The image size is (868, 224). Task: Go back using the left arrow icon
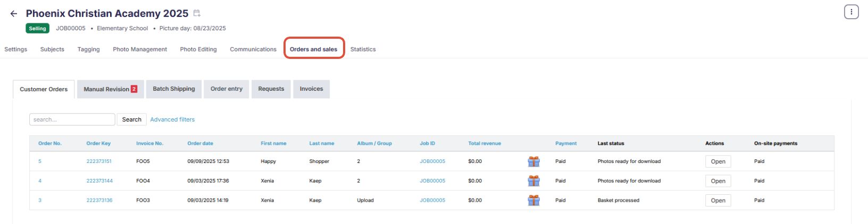[14, 14]
